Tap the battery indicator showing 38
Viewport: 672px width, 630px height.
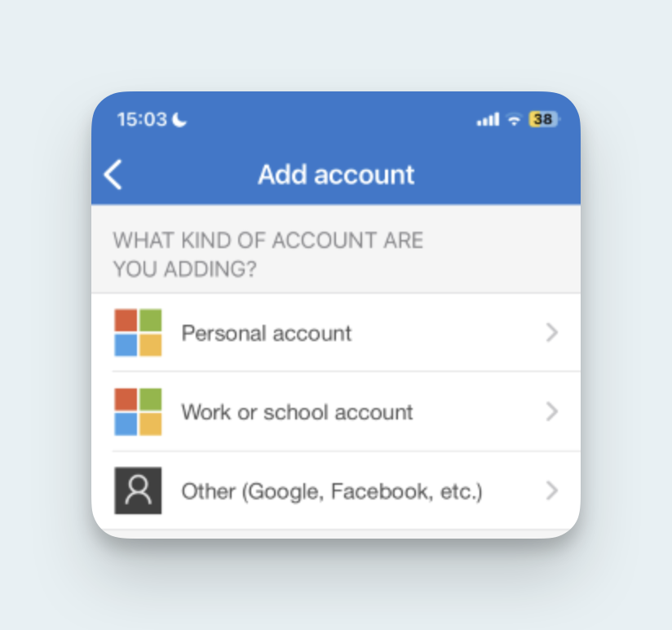pyautogui.click(x=544, y=119)
